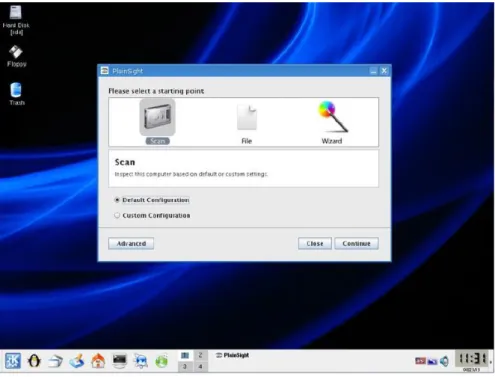Click the Continue button

[x=356, y=244]
